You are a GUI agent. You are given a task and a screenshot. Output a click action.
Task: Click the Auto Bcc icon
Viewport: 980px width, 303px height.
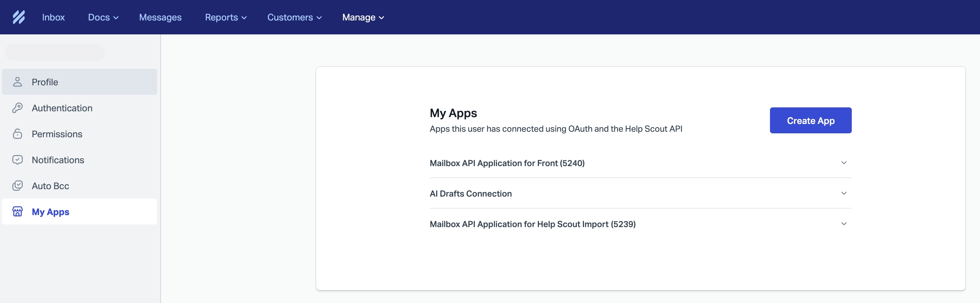(18, 186)
